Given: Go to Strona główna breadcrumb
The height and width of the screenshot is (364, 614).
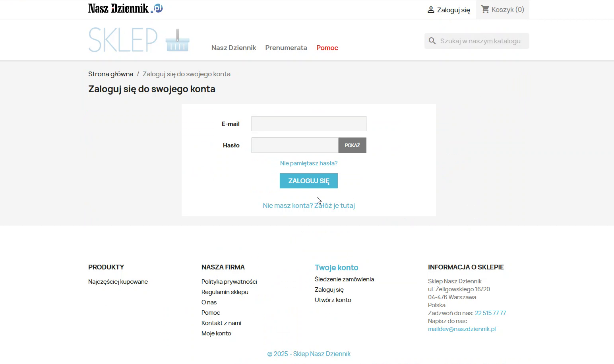Looking at the screenshot, I should pos(110,74).
